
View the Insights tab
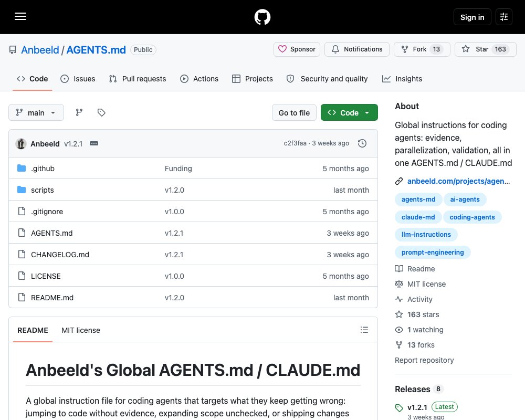tap(402, 79)
